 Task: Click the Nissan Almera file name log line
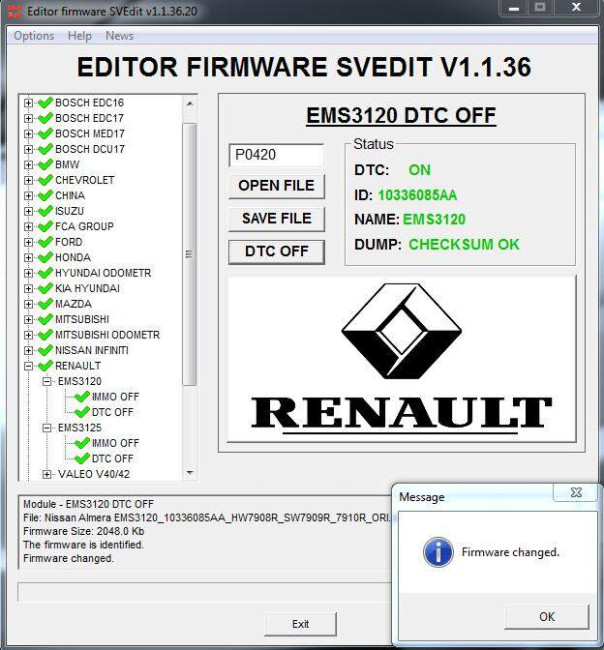(x=206, y=518)
